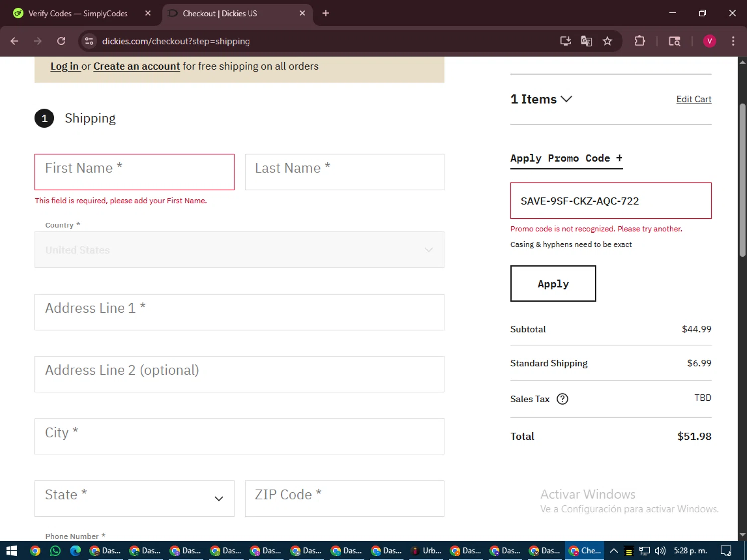Open the Chrome profile avatar V
Screen dimensions: 747x560
pos(709,41)
